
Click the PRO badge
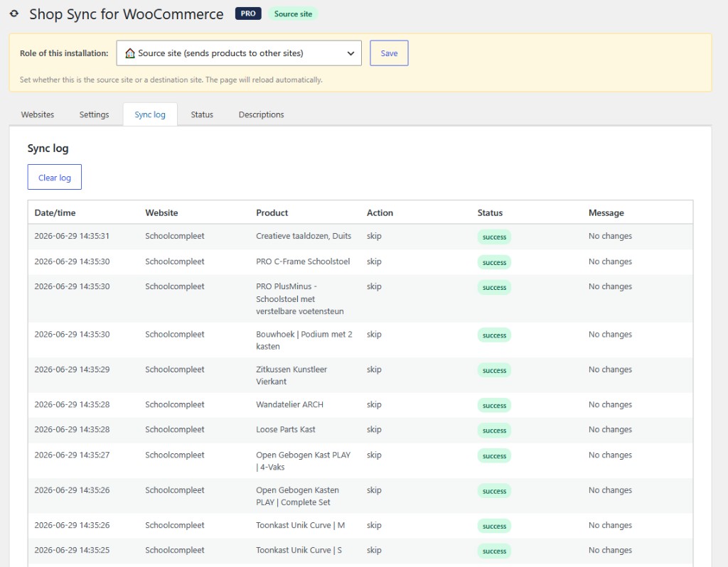pos(248,13)
